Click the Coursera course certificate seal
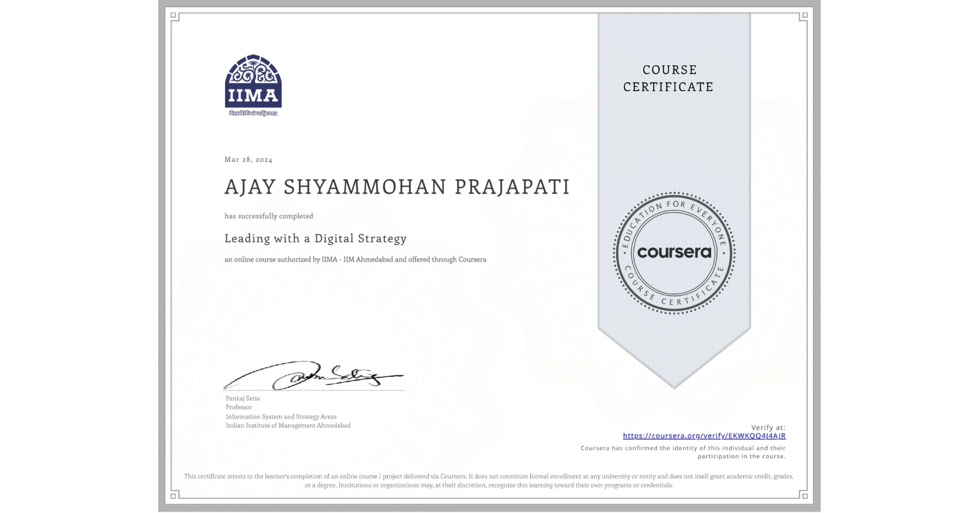 (x=674, y=253)
